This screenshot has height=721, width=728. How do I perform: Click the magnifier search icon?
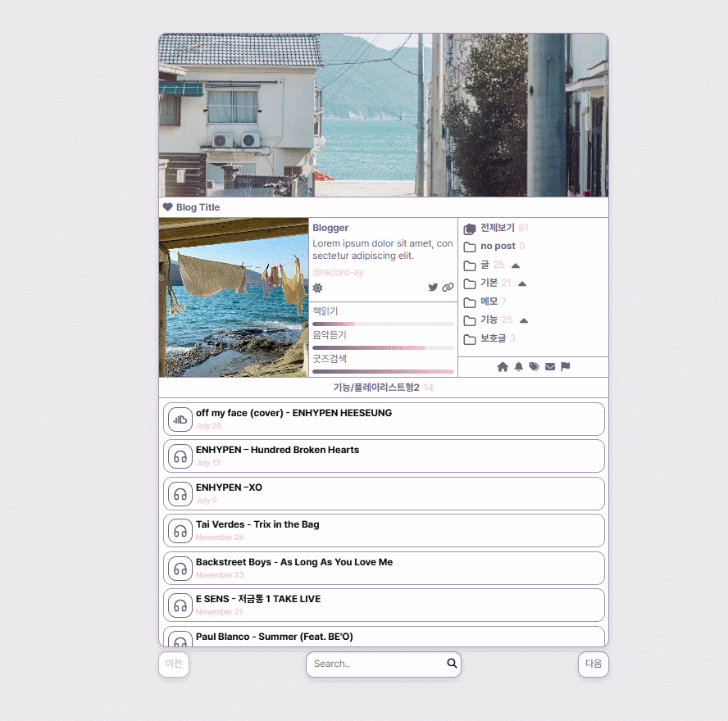[x=452, y=663]
